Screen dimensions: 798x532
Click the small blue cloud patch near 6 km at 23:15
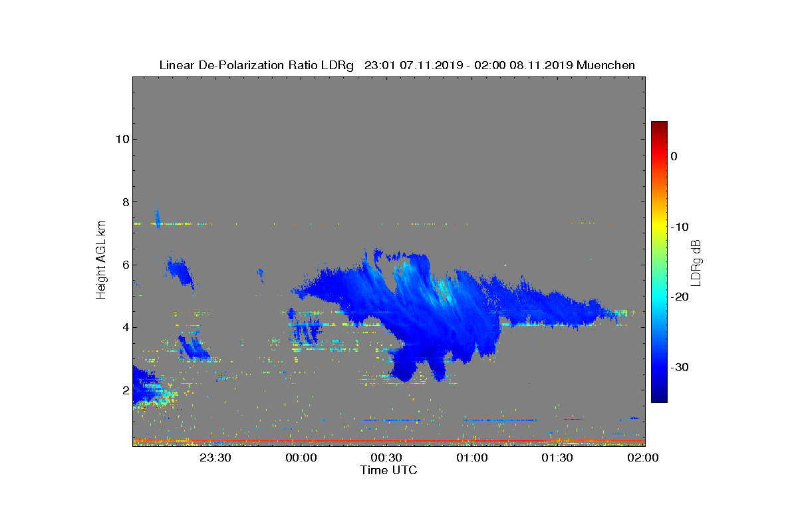coord(180,271)
